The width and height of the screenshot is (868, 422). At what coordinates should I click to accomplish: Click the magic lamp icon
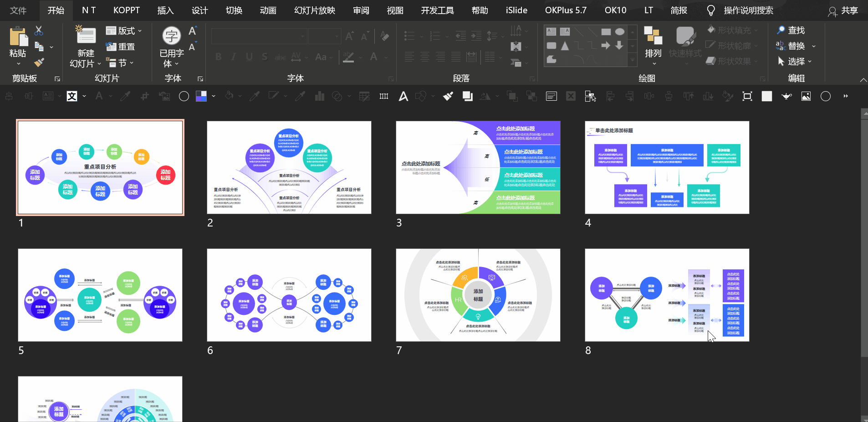click(x=786, y=96)
